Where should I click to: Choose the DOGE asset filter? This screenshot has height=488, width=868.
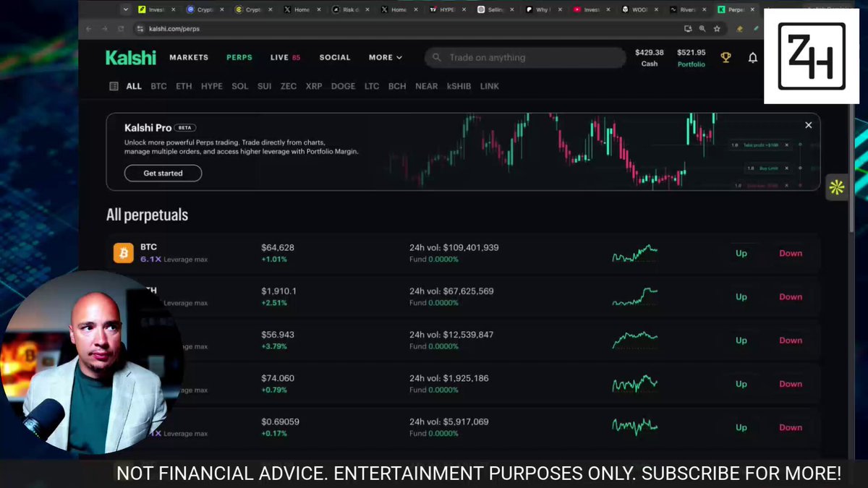tap(344, 86)
